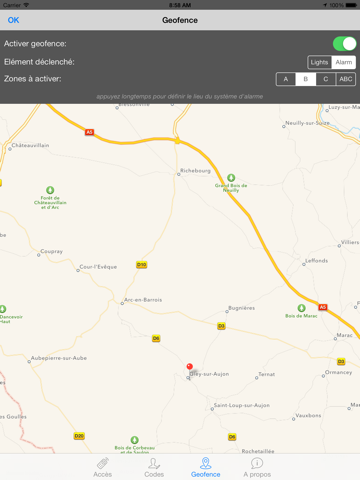
Task: Tap the Neuilly-sur-Suize town label
Action: [307, 123]
